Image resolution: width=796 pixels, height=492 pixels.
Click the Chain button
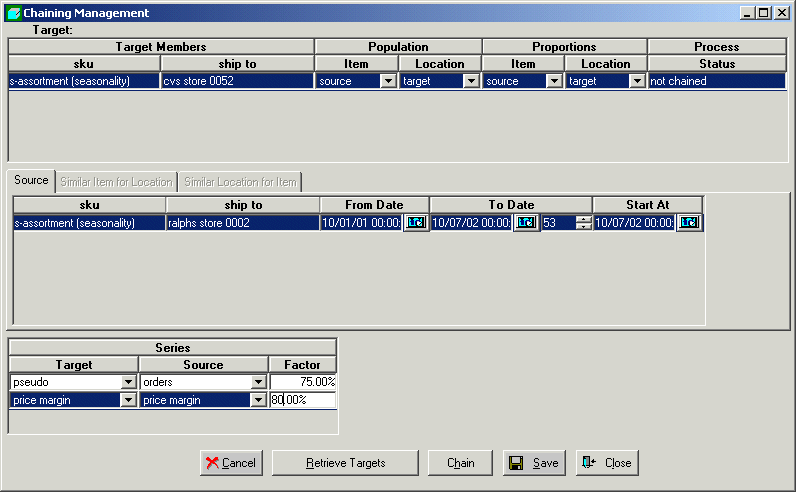coord(460,463)
